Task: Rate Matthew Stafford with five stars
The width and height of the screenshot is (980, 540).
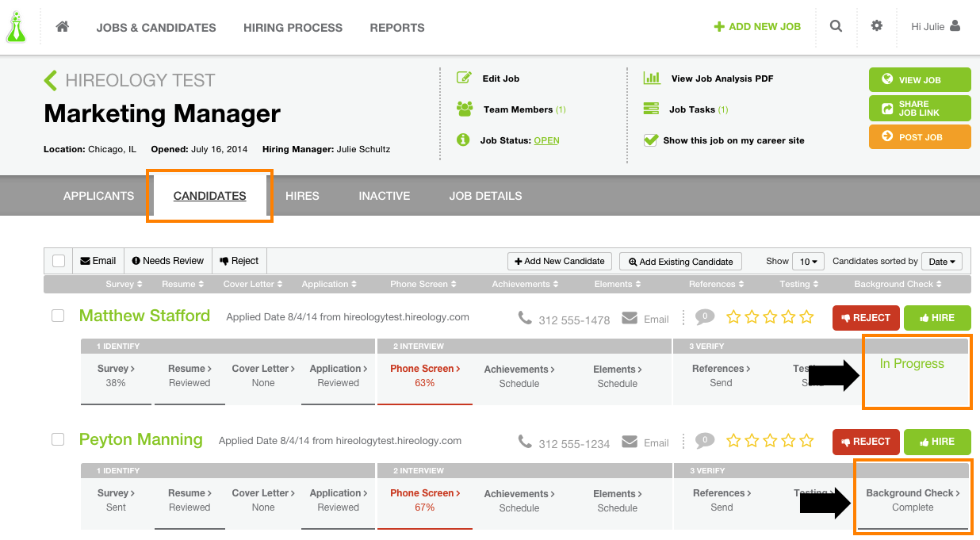Action: tap(806, 316)
